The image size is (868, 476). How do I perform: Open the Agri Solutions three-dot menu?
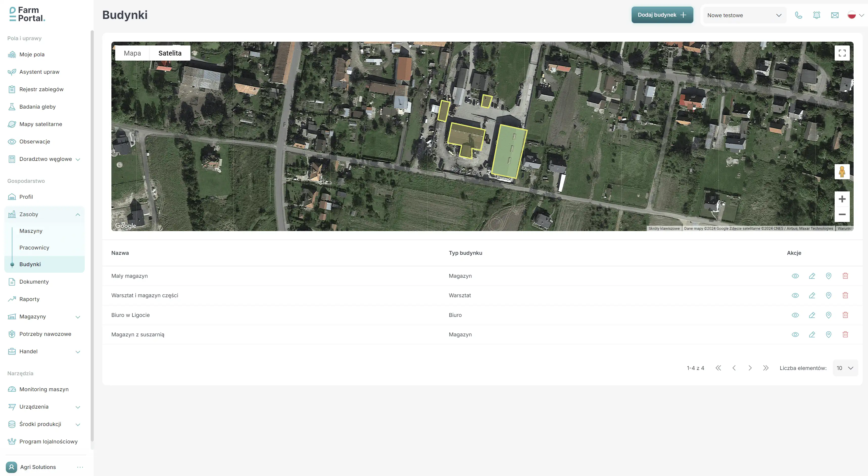[80, 467]
